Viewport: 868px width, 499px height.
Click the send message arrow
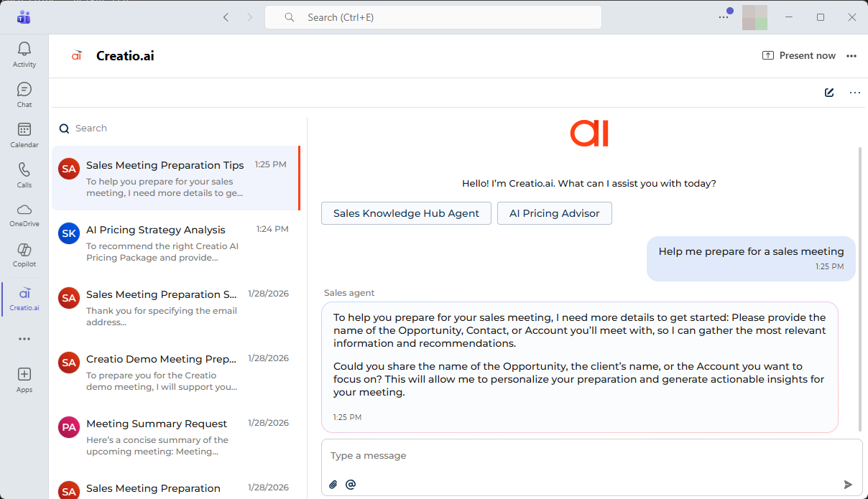[848, 485]
